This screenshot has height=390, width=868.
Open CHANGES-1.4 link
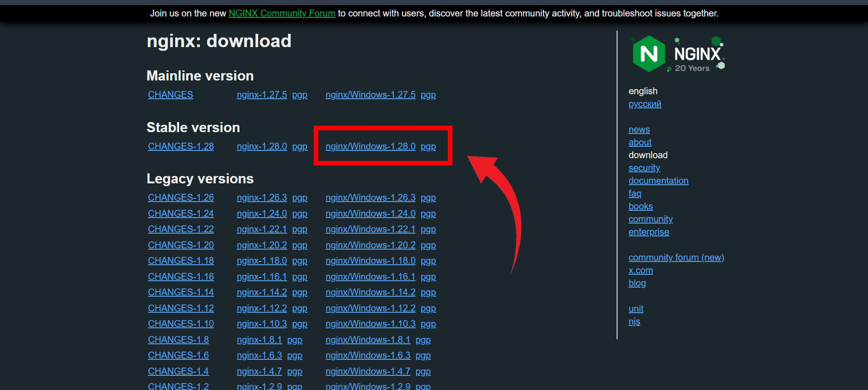pos(178,371)
